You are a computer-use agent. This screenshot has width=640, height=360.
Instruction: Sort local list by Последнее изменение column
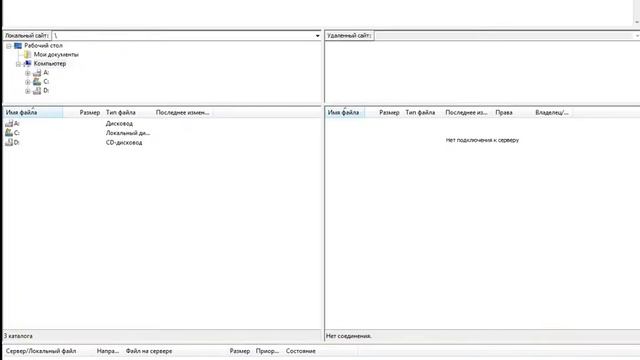coord(182,112)
